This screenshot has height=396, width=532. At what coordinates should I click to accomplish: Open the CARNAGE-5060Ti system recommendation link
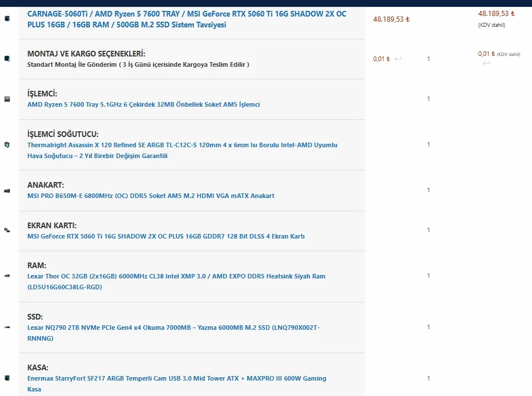pos(187,19)
